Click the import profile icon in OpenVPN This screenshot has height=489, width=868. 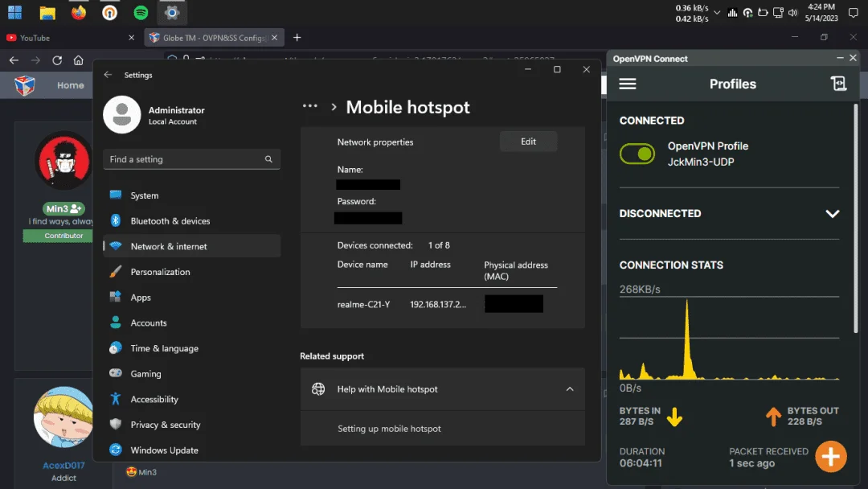tap(838, 84)
